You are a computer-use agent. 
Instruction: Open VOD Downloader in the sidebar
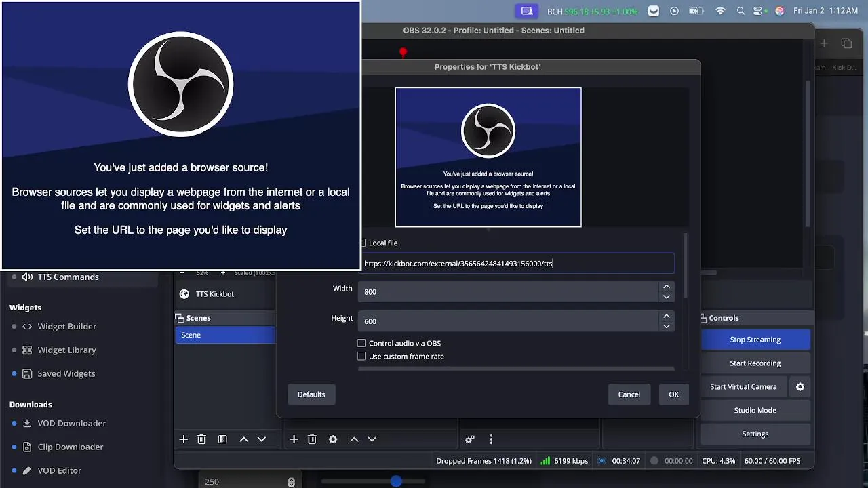pos(72,423)
